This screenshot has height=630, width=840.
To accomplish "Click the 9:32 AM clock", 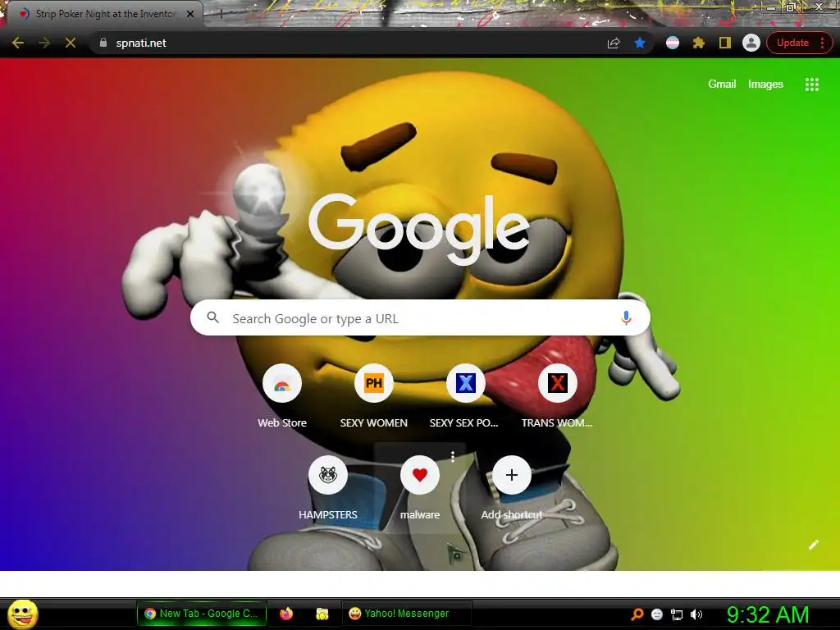I will 768,614.
